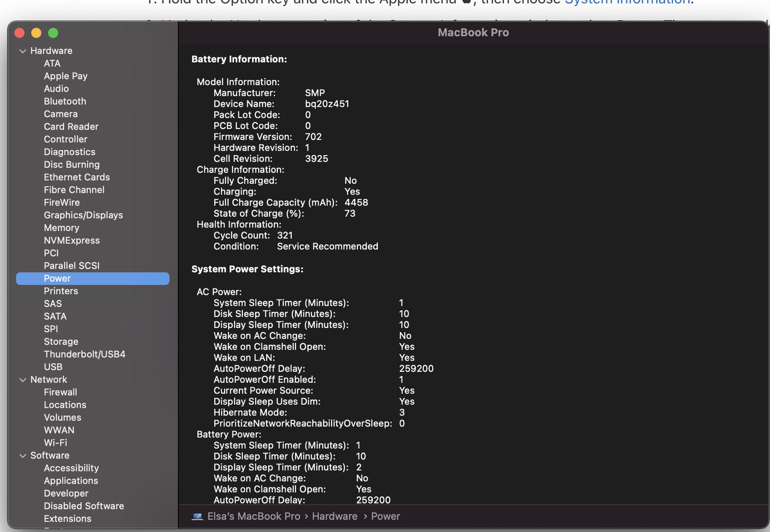Select WWAN under Network
770x532 pixels.
59,430
